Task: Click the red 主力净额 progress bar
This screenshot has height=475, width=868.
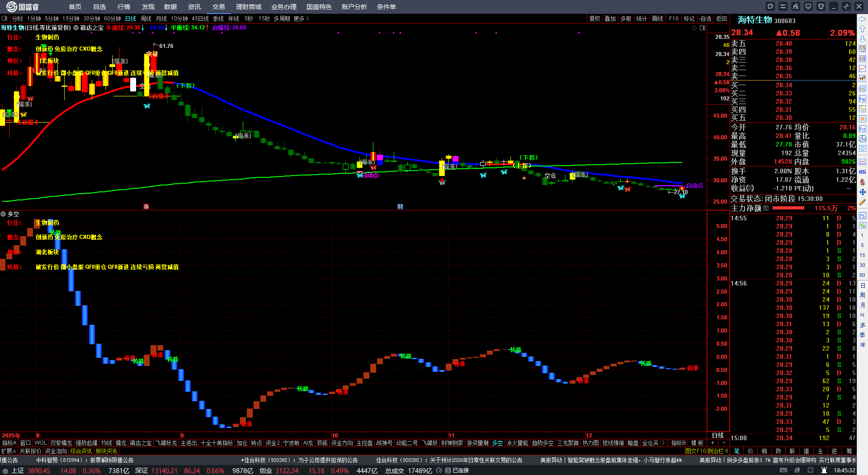Action: pos(788,208)
